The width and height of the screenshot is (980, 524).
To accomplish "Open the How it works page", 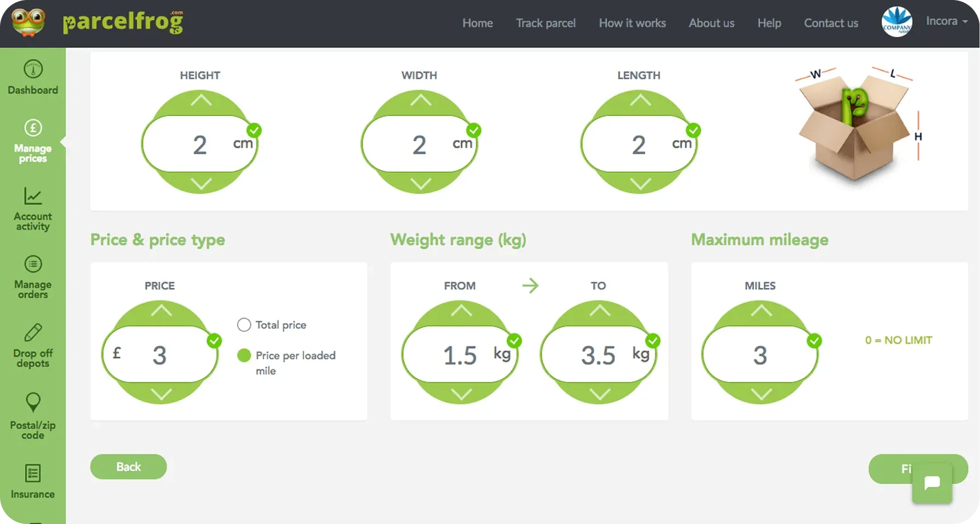I will coord(632,23).
